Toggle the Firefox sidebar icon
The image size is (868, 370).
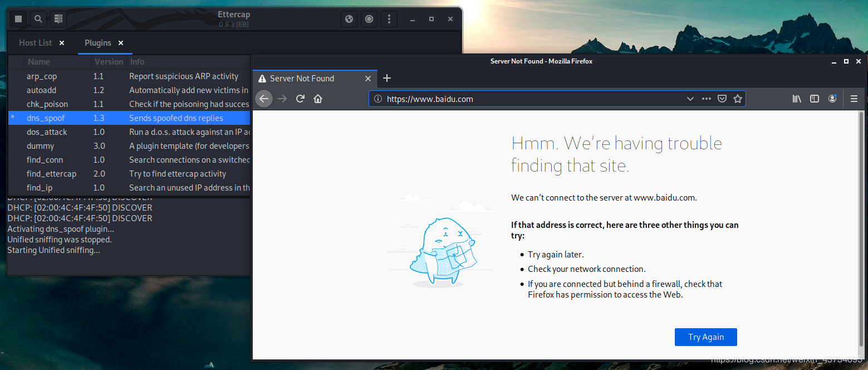pos(815,99)
